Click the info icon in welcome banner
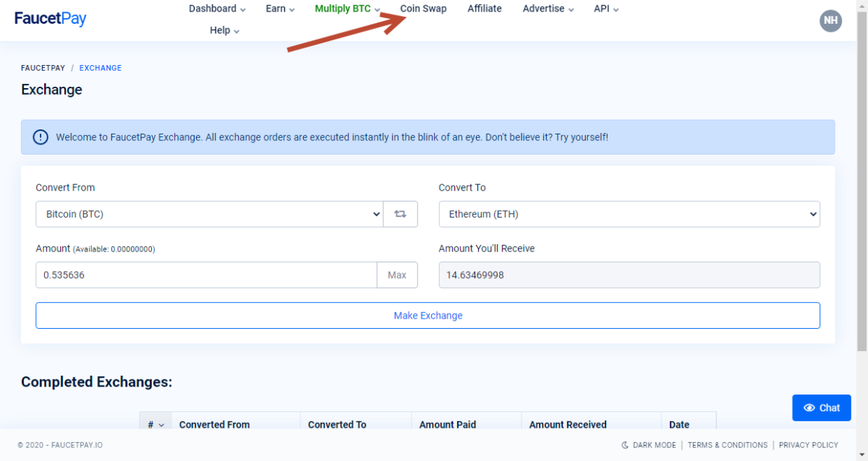 click(41, 137)
